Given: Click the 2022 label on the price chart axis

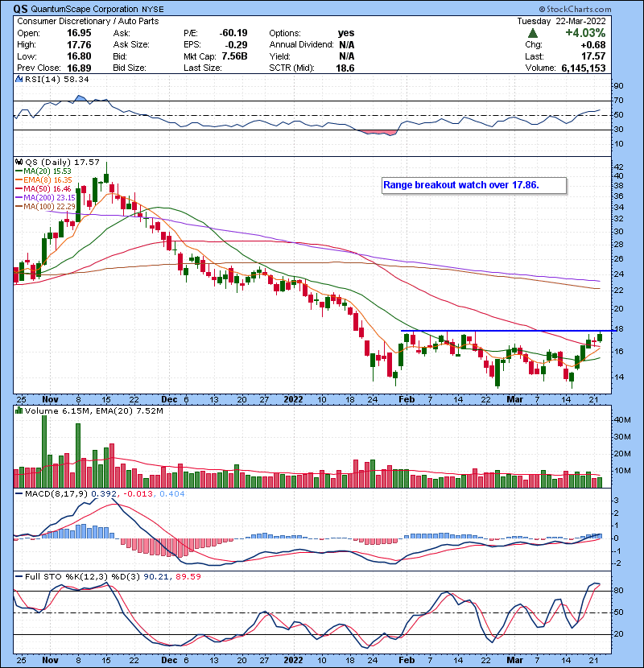Looking at the screenshot, I should click(x=293, y=399).
